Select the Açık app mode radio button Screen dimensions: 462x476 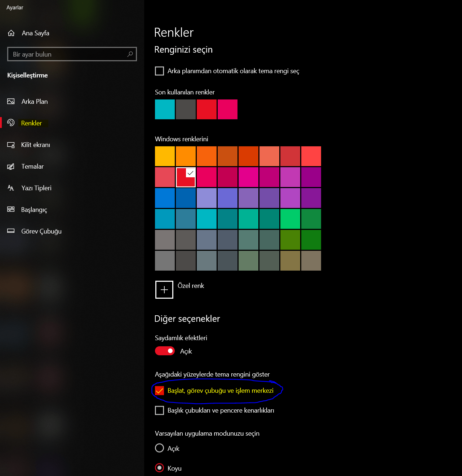[x=159, y=448]
